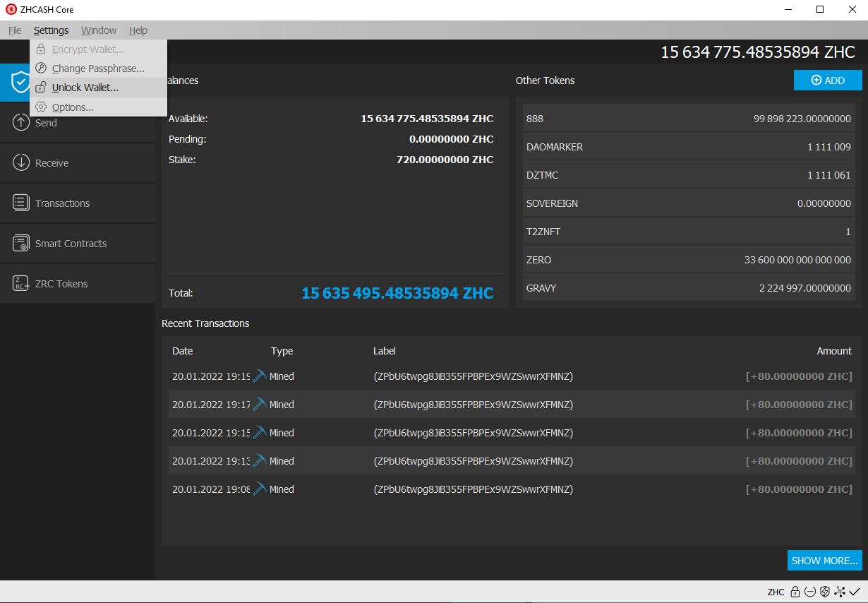868x603 pixels.
Task: Select the 888 token row
Action: [689, 119]
